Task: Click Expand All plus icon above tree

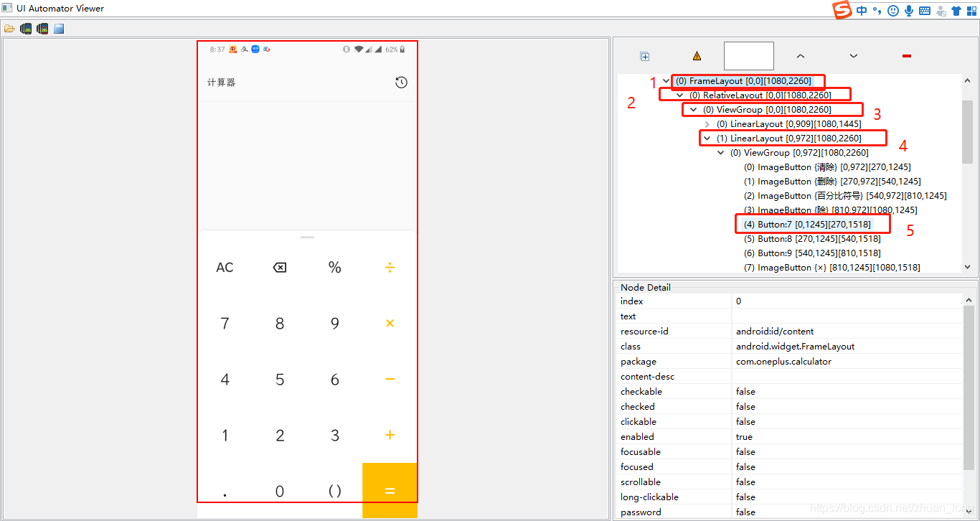Action: (644, 56)
